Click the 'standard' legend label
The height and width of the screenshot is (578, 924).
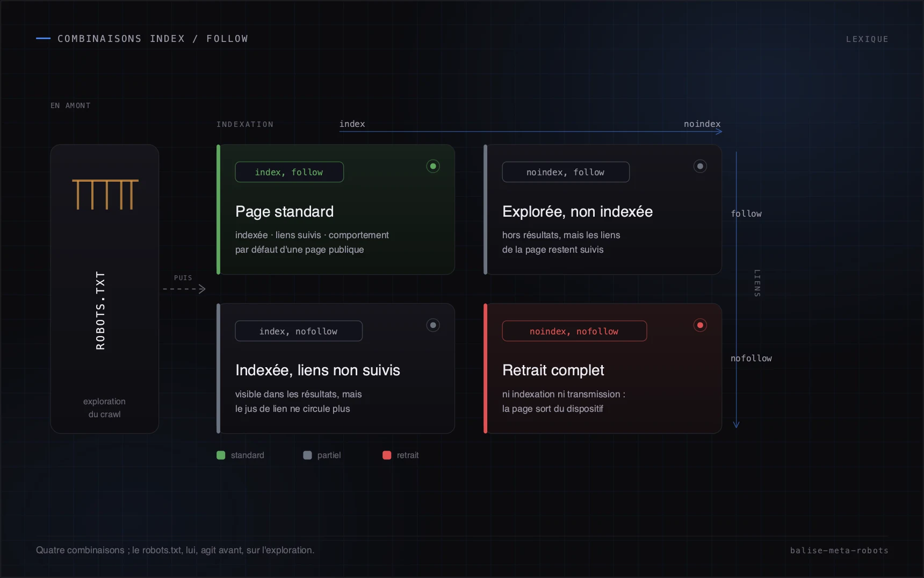[x=248, y=455]
